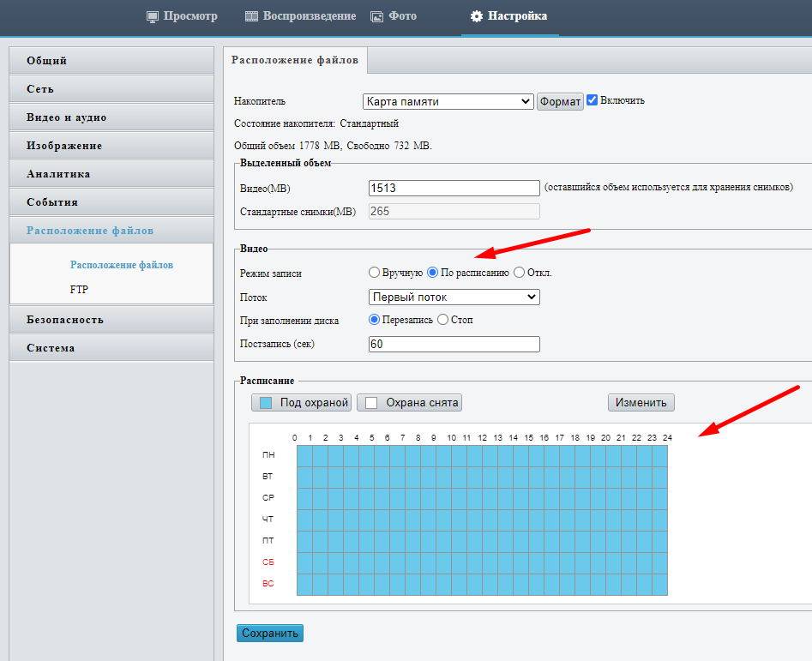Expand the Сеть sidebar section

[x=111, y=89]
